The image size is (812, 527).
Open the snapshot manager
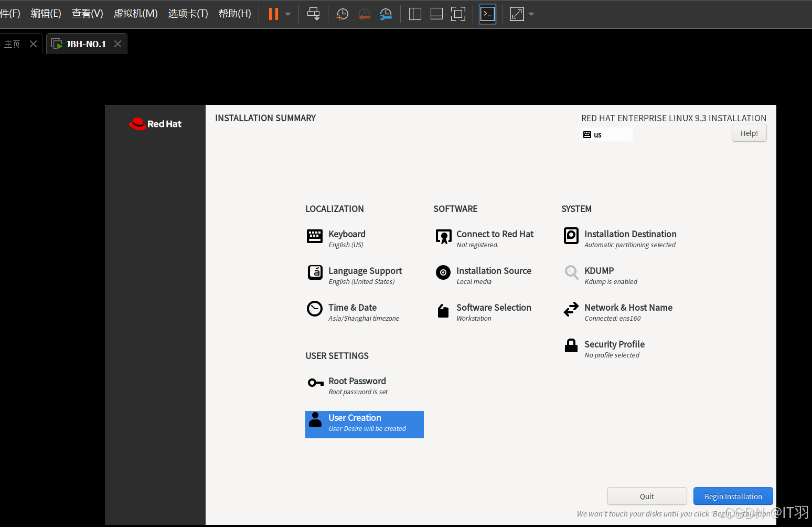pyautogui.click(x=386, y=14)
